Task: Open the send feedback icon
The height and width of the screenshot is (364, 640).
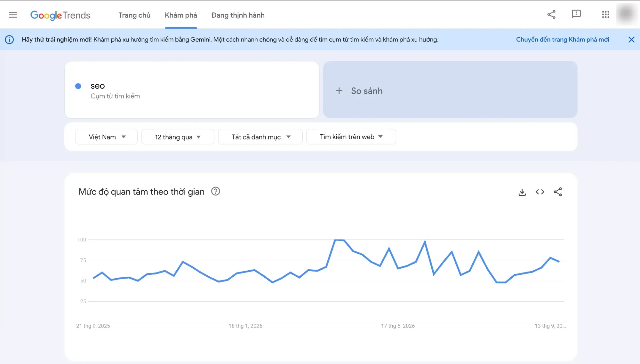Action: pyautogui.click(x=576, y=14)
